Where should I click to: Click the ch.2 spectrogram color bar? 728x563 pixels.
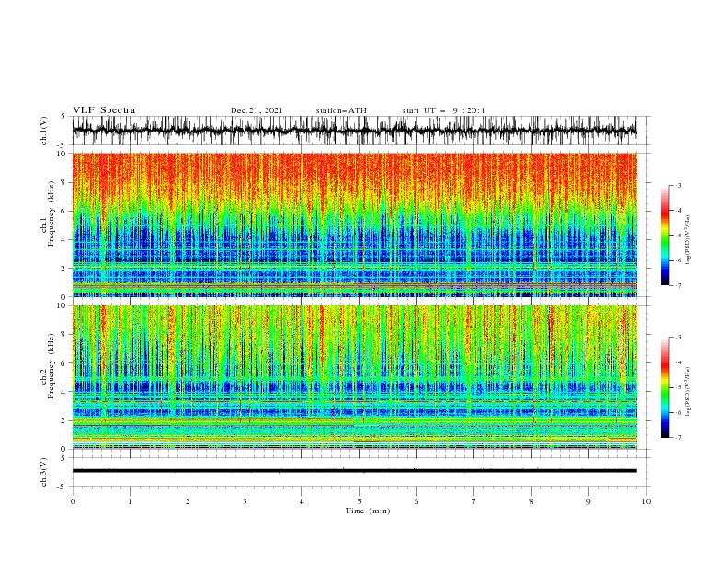[665, 387]
